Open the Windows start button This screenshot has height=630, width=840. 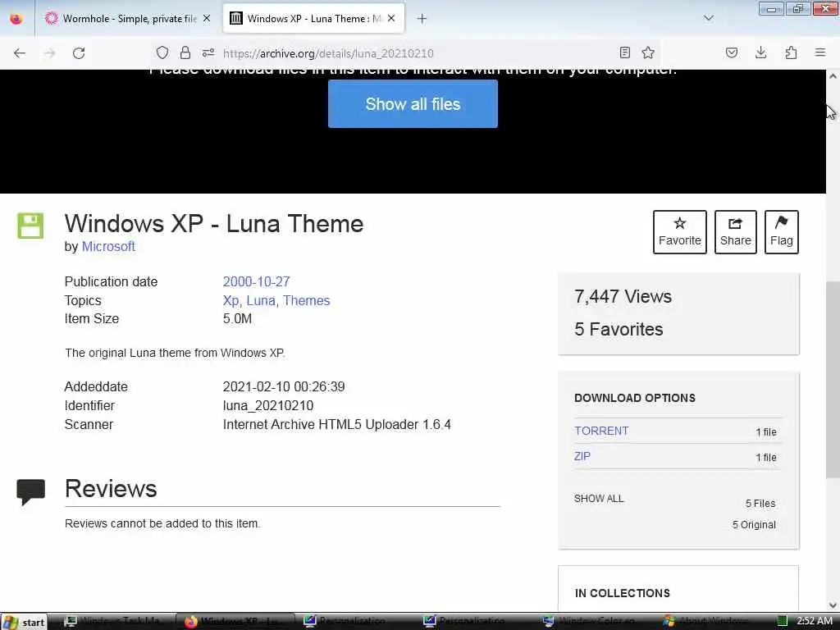pos(24,622)
